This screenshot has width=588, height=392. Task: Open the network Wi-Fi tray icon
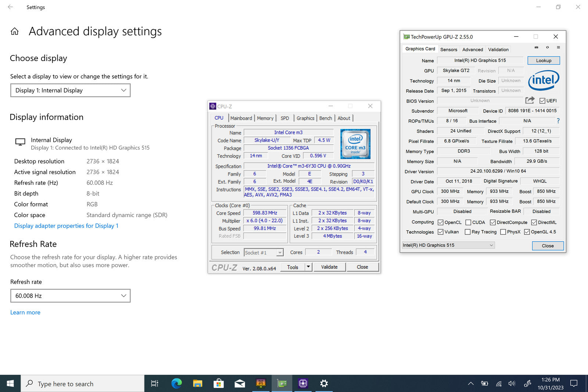(499, 384)
